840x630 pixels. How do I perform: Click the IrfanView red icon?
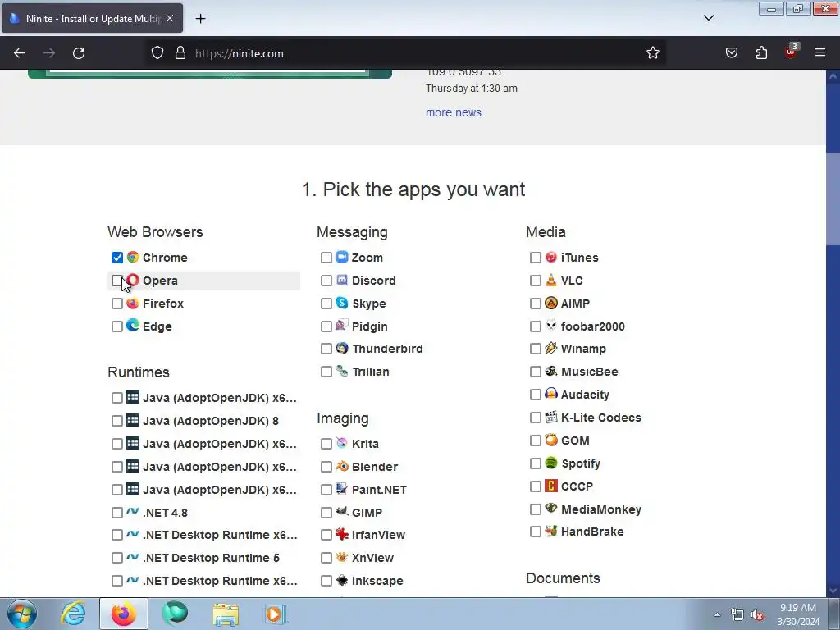[x=342, y=534]
